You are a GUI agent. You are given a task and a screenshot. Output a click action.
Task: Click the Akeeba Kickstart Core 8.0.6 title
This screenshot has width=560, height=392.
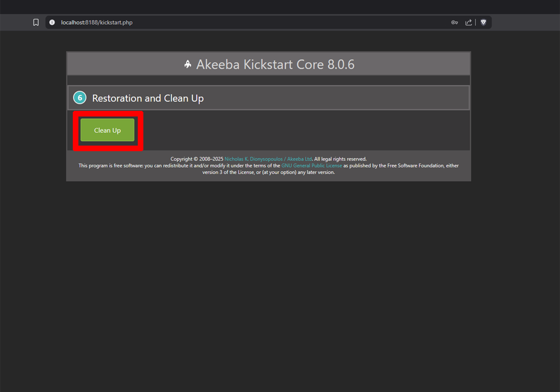pyautogui.click(x=275, y=64)
